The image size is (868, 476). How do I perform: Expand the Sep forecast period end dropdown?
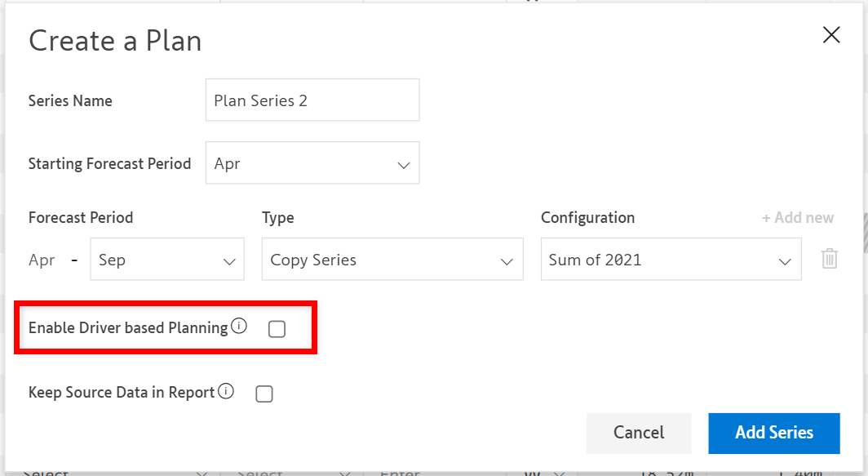point(167,260)
